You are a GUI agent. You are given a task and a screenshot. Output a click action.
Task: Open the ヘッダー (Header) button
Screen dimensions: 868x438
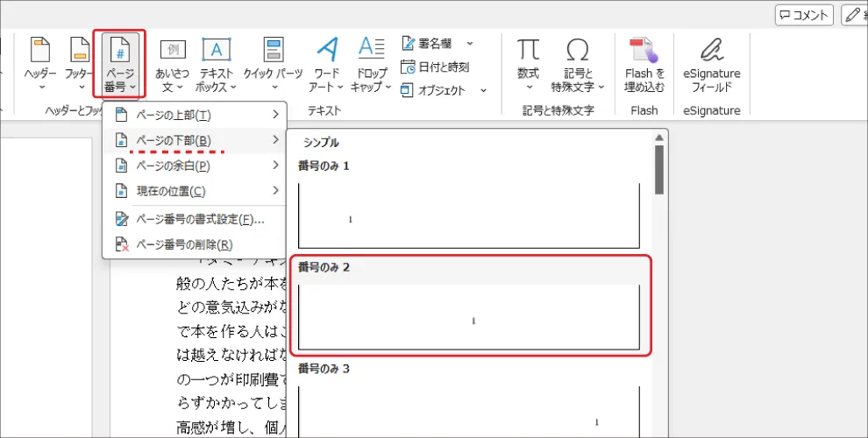click(40, 64)
